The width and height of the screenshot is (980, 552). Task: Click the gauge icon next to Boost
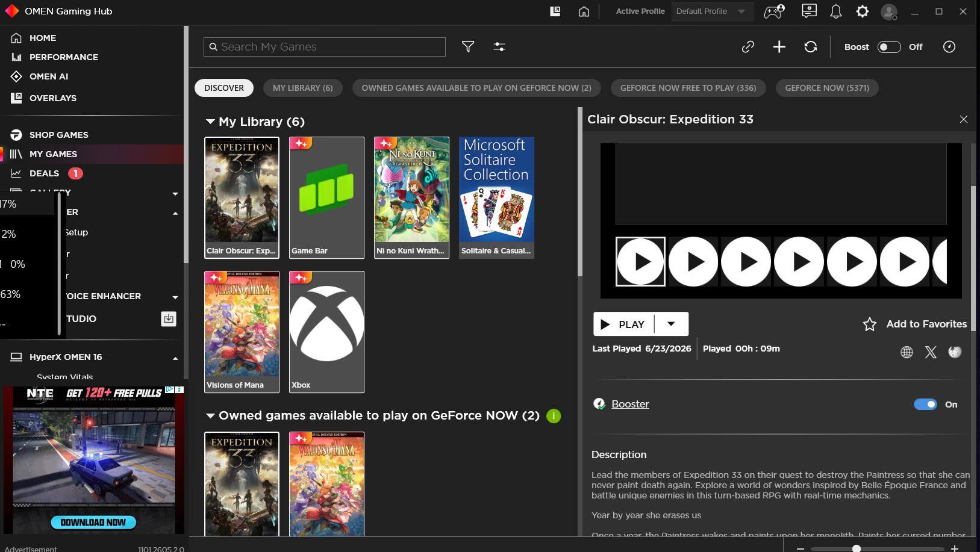(949, 47)
